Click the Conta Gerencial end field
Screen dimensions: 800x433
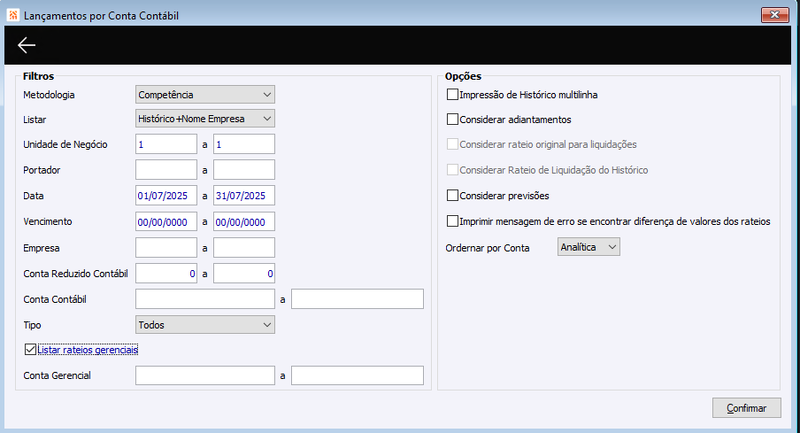click(x=357, y=375)
